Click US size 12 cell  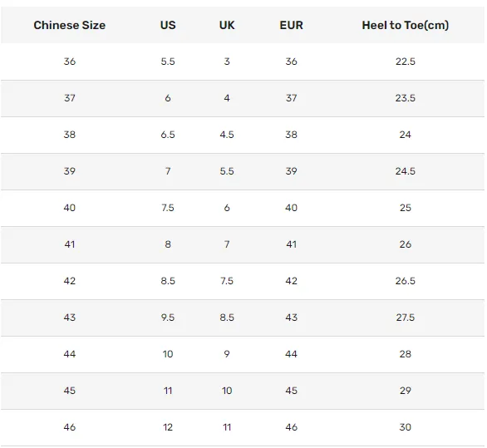click(168, 427)
